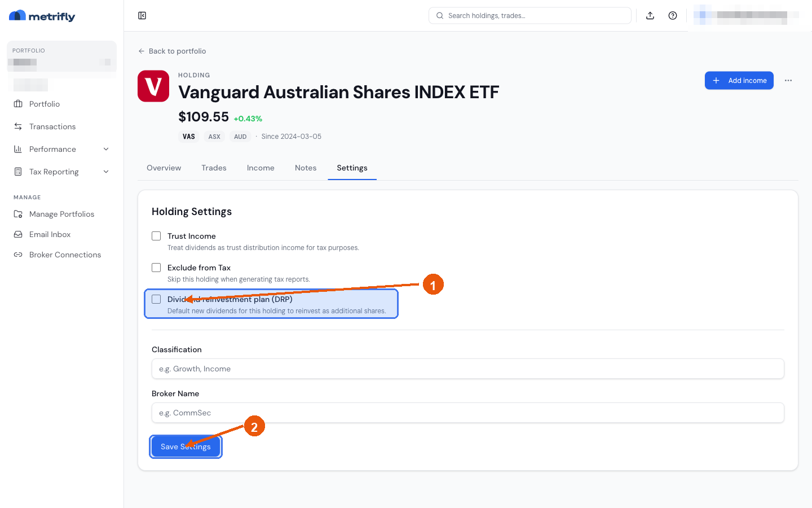This screenshot has width=812, height=508.
Task: Click the ASX exchange tag
Action: coord(214,137)
